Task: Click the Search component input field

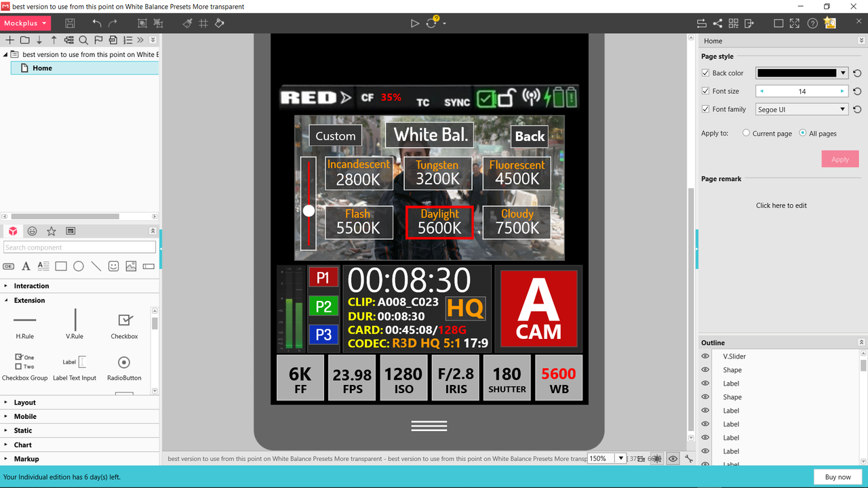Action: (x=80, y=247)
